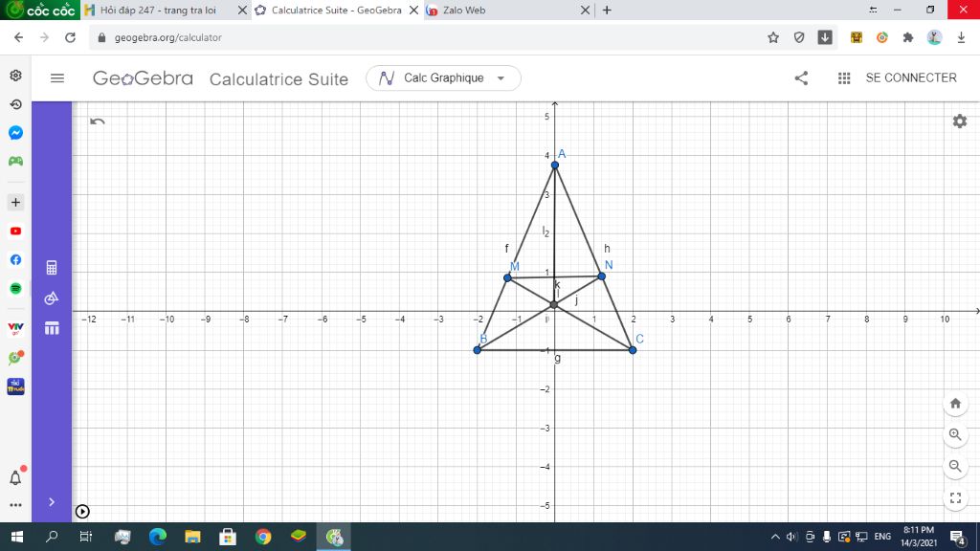The image size is (980, 551).
Task: Switch to geometry Tools view icon
Action: [x=52, y=298]
